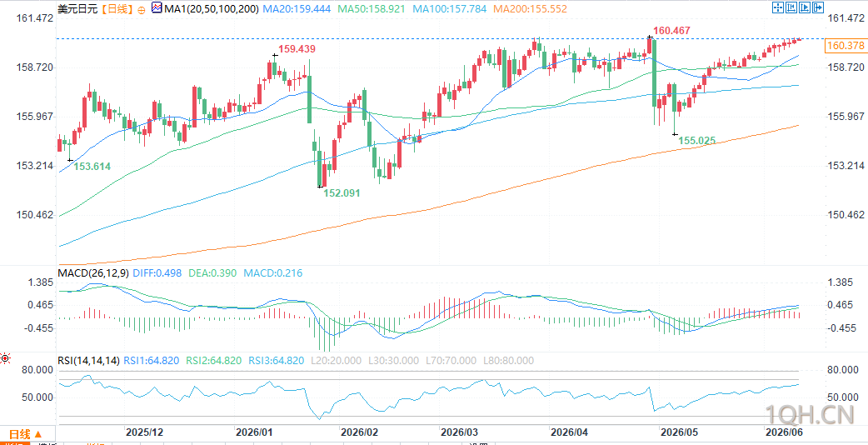Click the red sun marker icon left of RSI

[x=6, y=359]
